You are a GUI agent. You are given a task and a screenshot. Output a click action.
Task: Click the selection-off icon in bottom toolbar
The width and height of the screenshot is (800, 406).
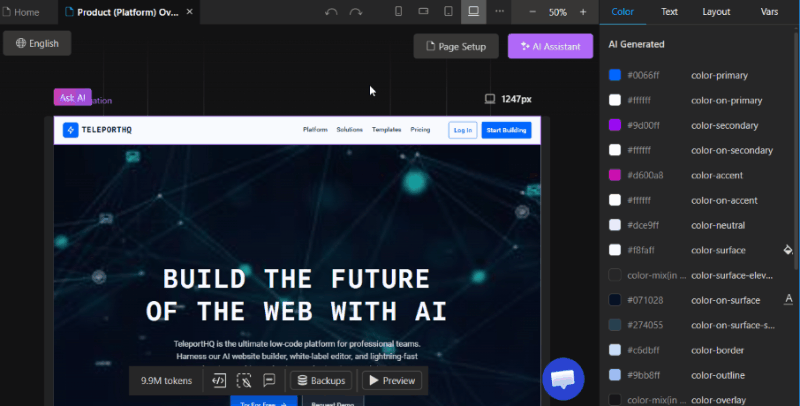pyautogui.click(x=244, y=380)
